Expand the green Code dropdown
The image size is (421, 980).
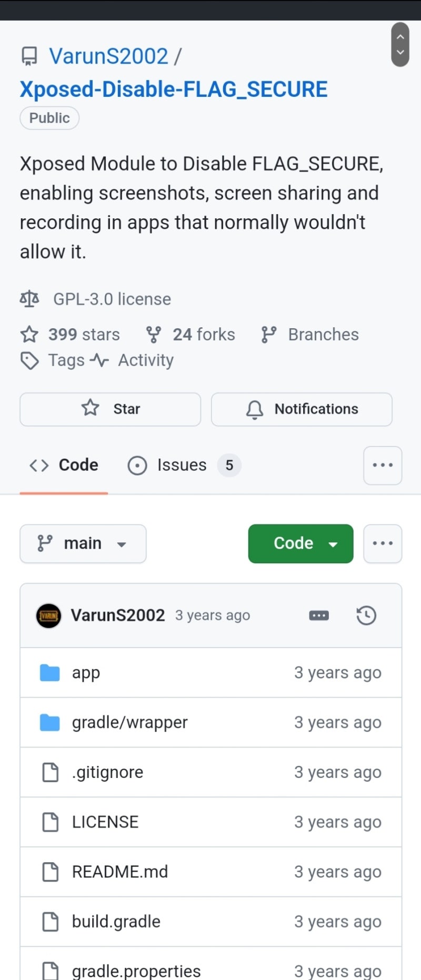[x=300, y=543]
